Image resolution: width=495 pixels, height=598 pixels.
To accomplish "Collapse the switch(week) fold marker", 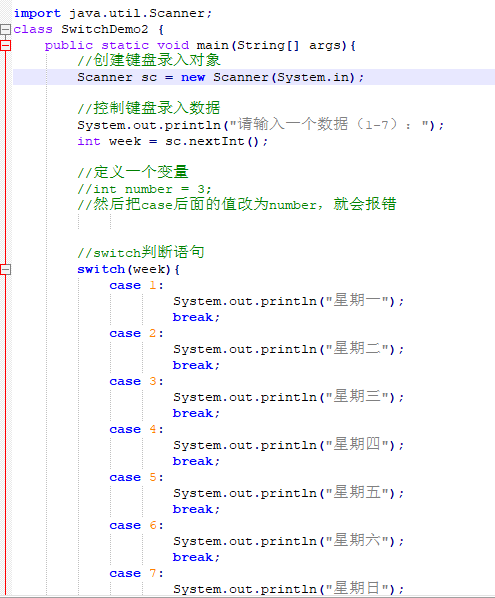I will (x=5, y=270).
